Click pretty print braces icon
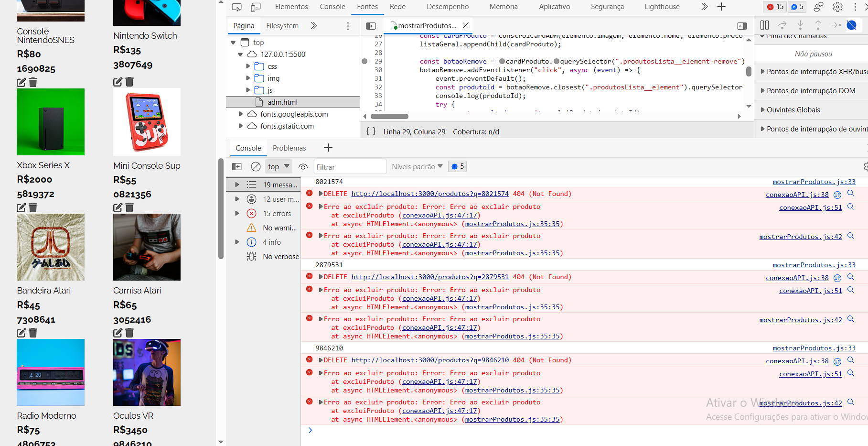Screen dimensions: 868x446 pyautogui.click(x=371, y=131)
